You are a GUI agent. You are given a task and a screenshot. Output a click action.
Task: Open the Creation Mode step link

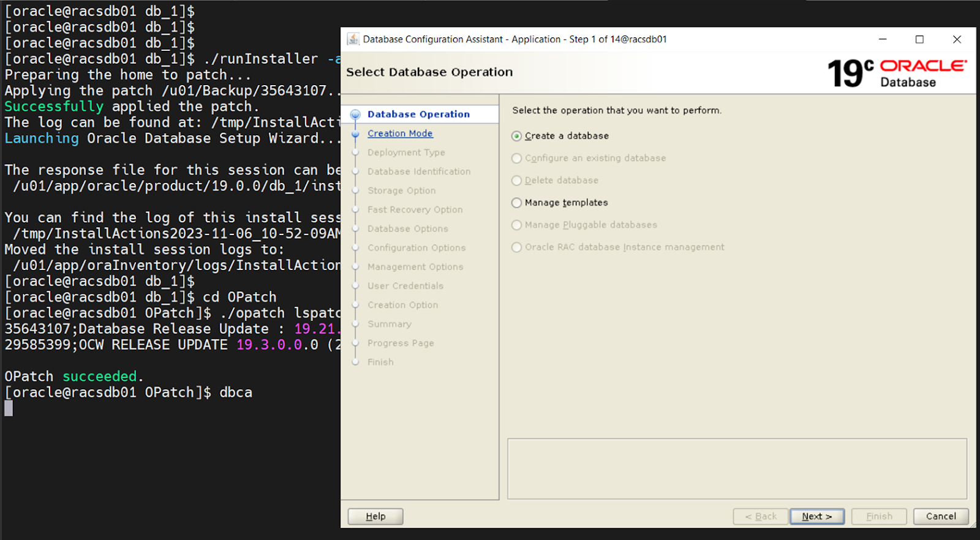pyautogui.click(x=400, y=133)
